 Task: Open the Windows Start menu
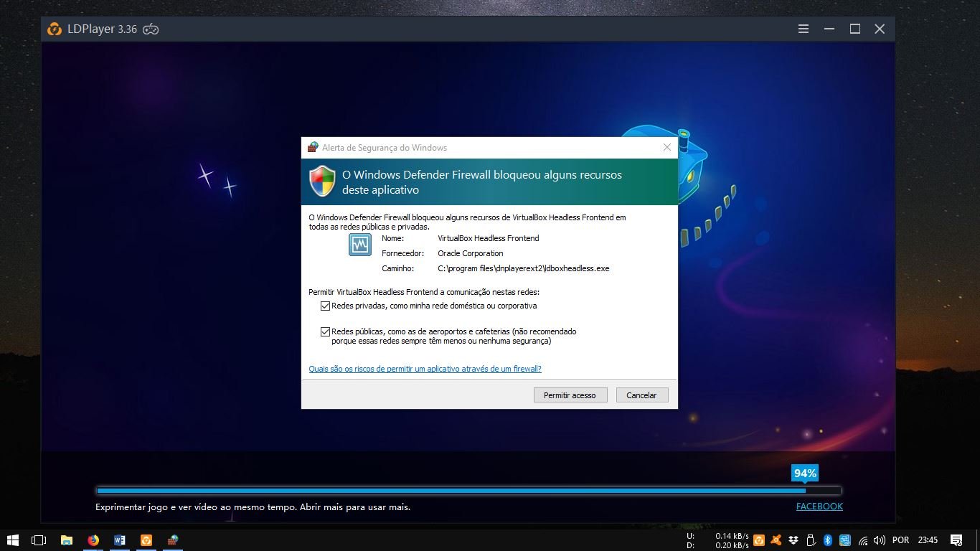[x=12, y=540]
